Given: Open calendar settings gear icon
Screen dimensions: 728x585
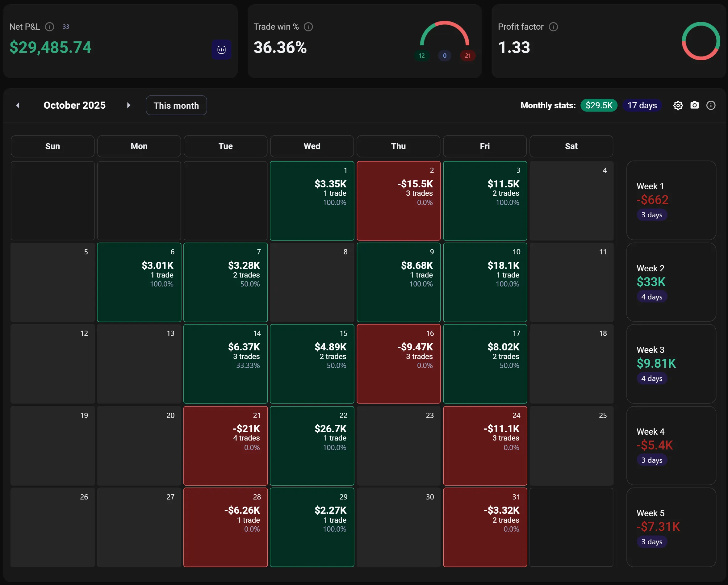Looking at the screenshot, I should click(678, 106).
